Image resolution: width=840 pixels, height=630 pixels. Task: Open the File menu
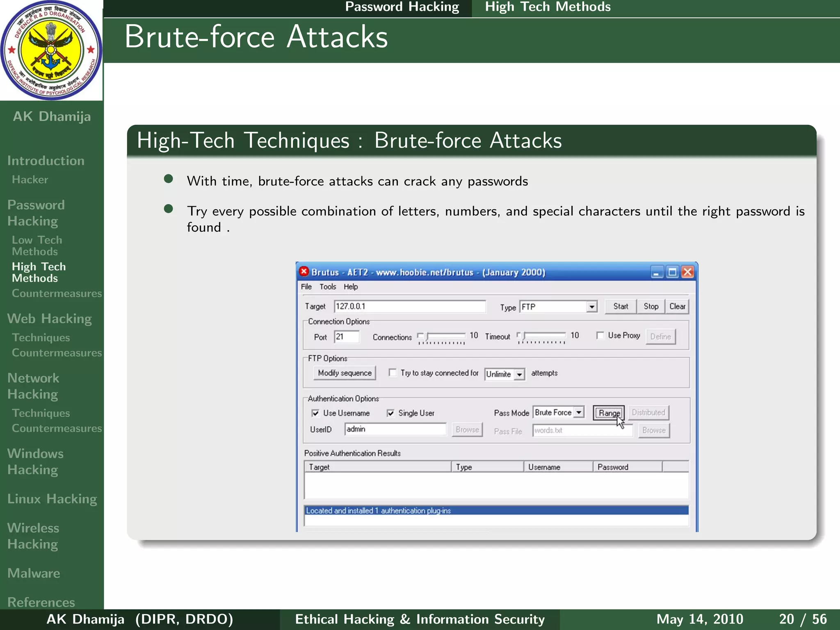click(306, 287)
